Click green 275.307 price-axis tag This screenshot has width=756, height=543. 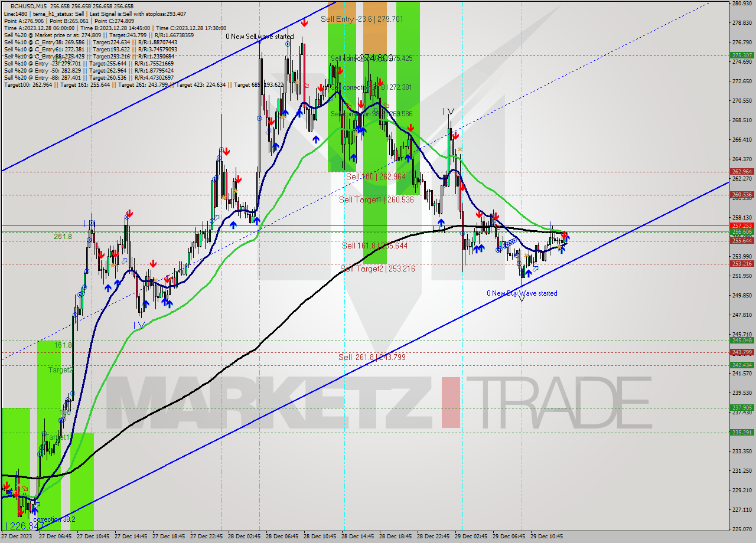pyautogui.click(x=742, y=55)
